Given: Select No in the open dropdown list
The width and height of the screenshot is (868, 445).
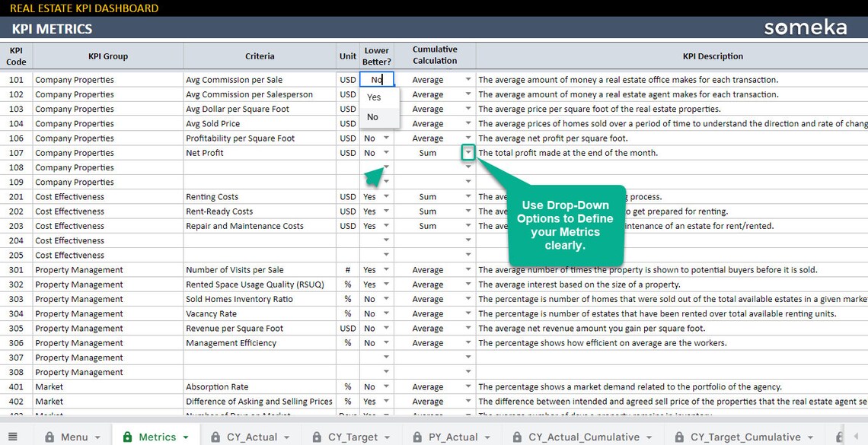Looking at the screenshot, I should 374,116.
